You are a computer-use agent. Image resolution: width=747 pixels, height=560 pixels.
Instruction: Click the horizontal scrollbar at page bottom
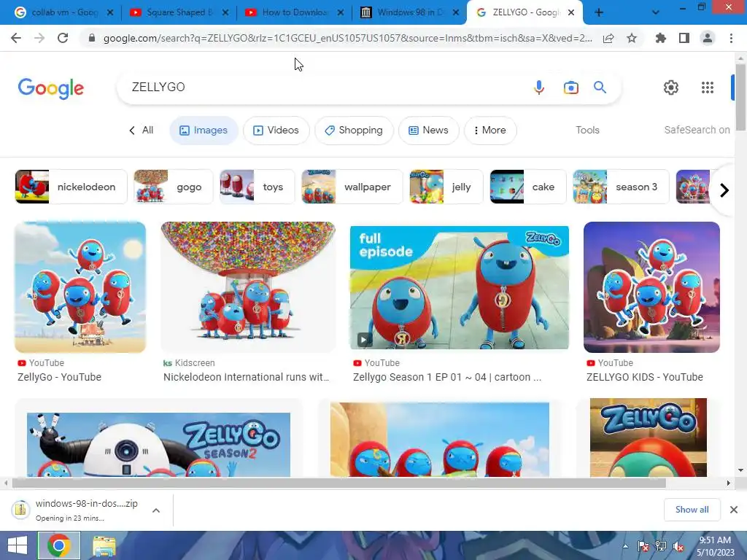pos(338,483)
